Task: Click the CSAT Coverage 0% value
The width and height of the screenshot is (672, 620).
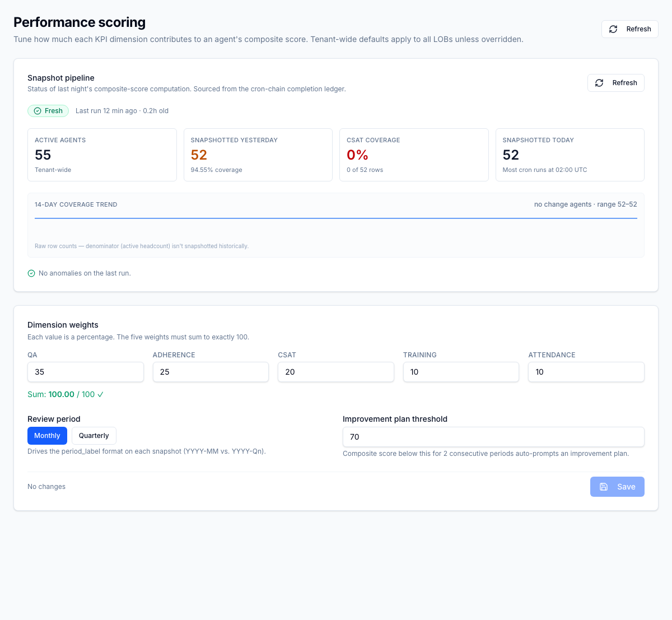Action: tap(357, 155)
